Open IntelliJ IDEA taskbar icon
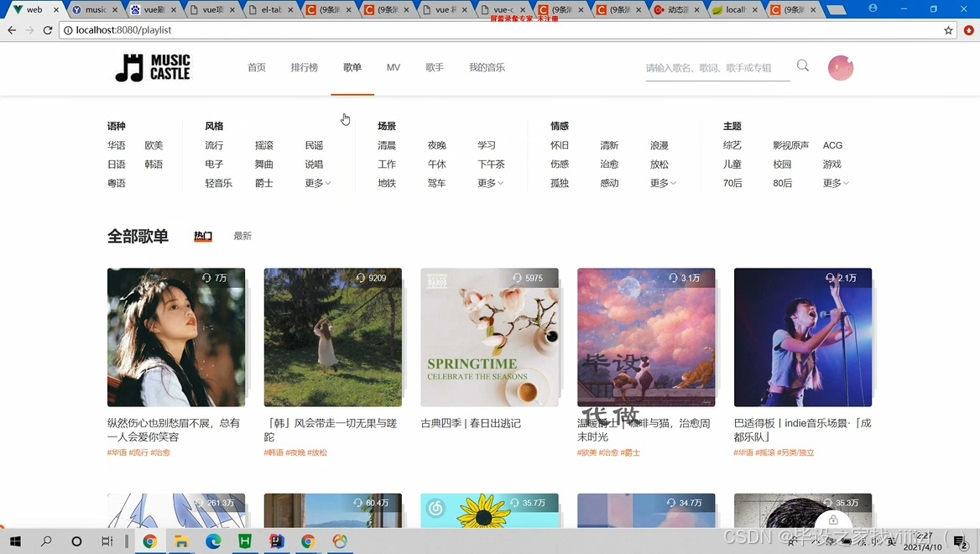Screen dimensions: 980x554 point(277,541)
